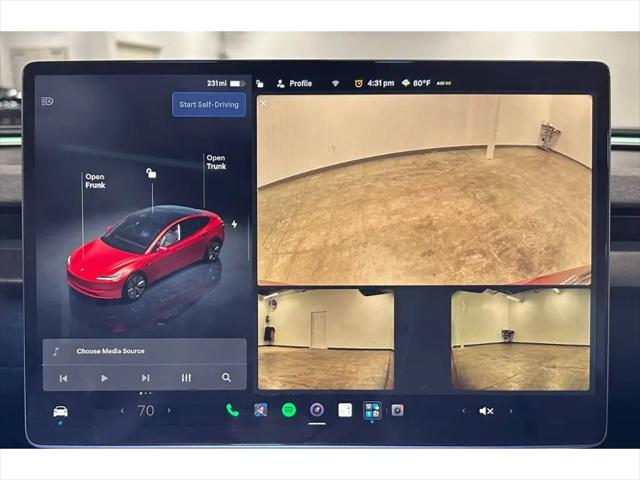Tap Choose Media Source

pyautogui.click(x=110, y=351)
